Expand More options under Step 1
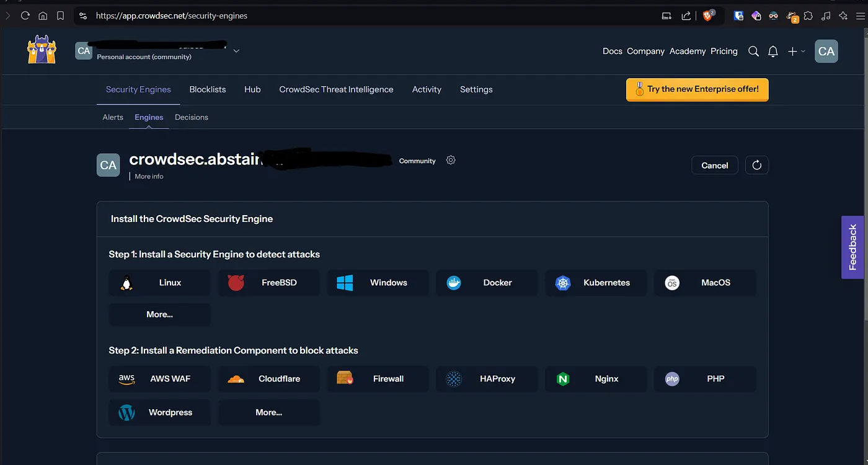The image size is (868, 465). [x=159, y=314]
